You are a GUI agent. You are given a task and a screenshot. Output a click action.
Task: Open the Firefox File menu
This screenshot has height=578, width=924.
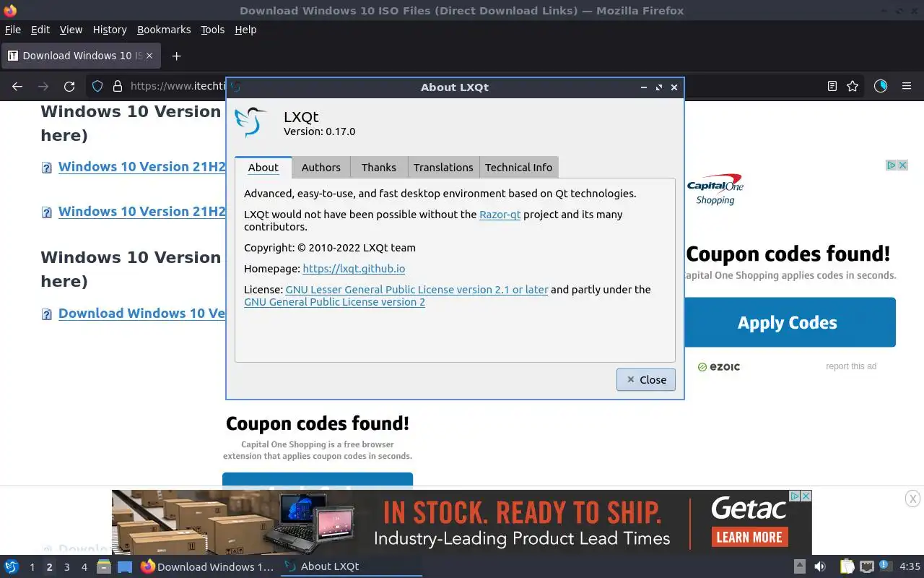click(13, 30)
